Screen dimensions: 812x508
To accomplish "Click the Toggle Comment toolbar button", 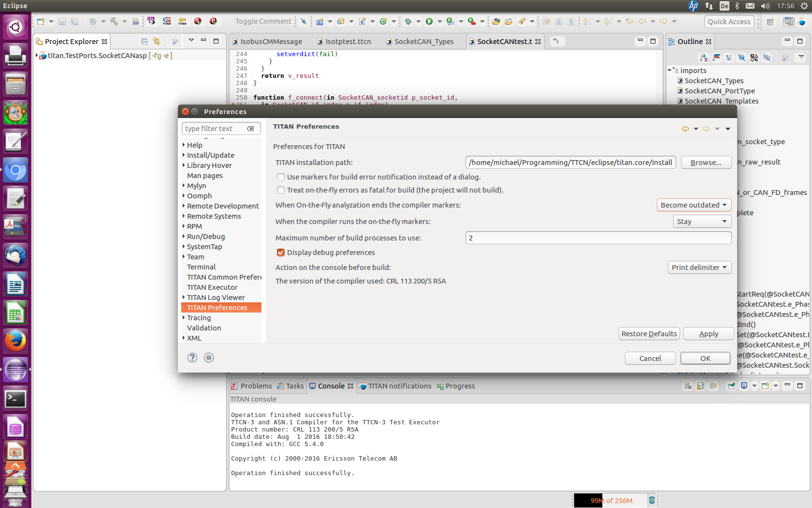I will (x=263, y=21).
